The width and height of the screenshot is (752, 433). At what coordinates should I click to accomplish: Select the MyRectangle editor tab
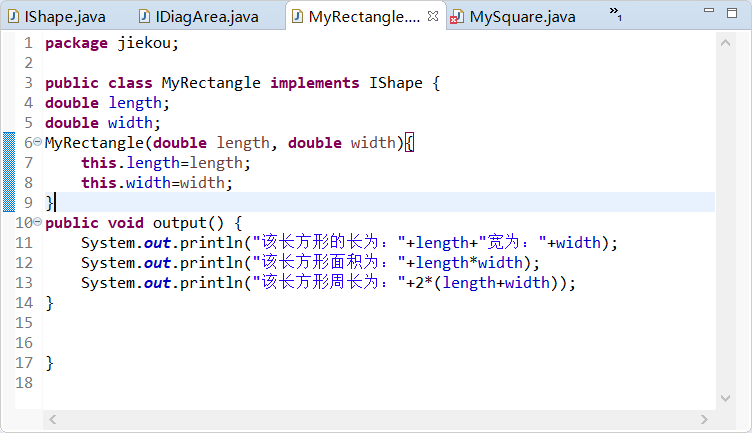point(364,17)
